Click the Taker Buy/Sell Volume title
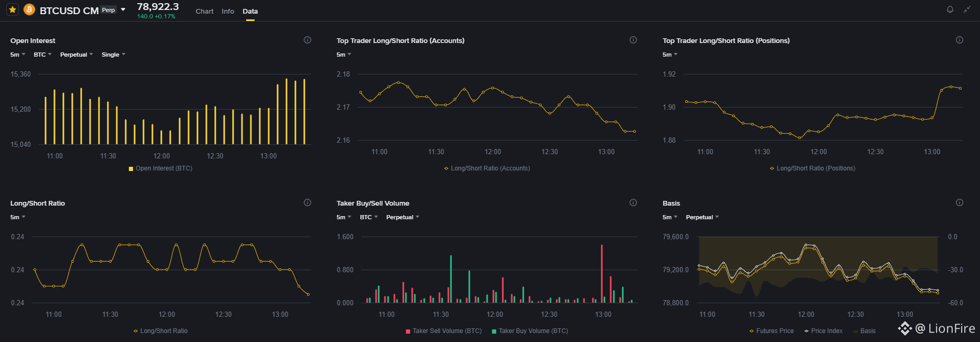The width and height of the screenshot is (980, 342). 373,203
